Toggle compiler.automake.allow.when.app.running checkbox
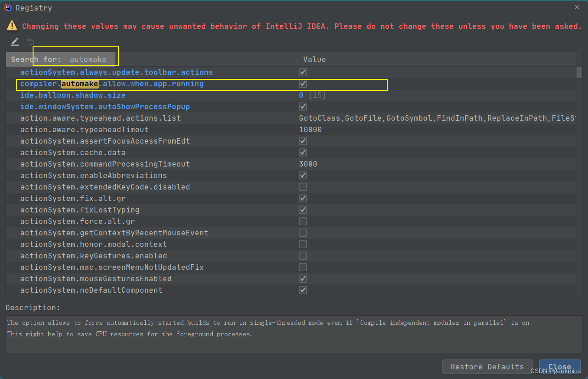Viewport: 588px width, 379px height. coord(303,84)
